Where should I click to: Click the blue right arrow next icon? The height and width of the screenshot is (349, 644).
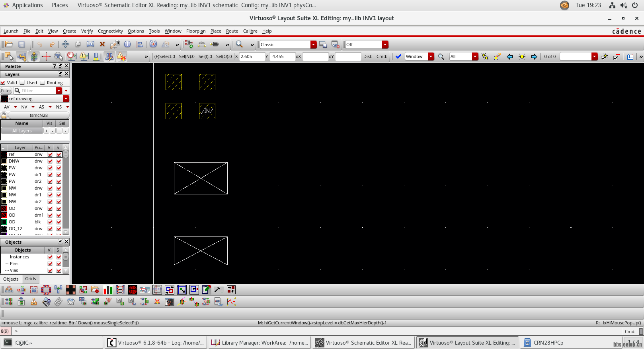(x=534, y=56)
